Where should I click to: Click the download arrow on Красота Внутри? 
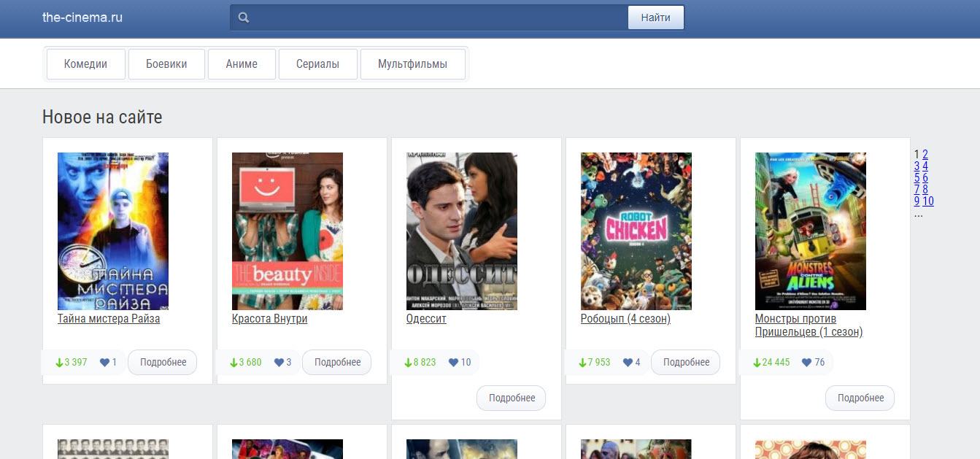coord(234,363)
